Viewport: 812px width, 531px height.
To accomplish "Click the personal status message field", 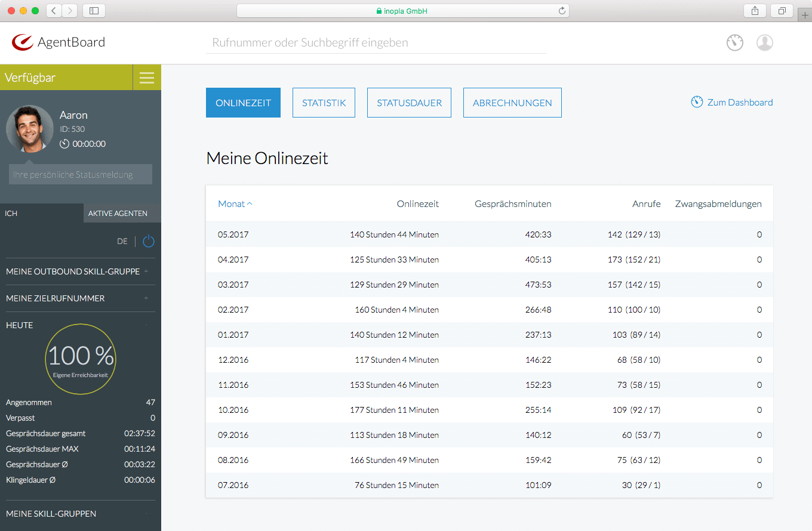I will tap(81, 174).
